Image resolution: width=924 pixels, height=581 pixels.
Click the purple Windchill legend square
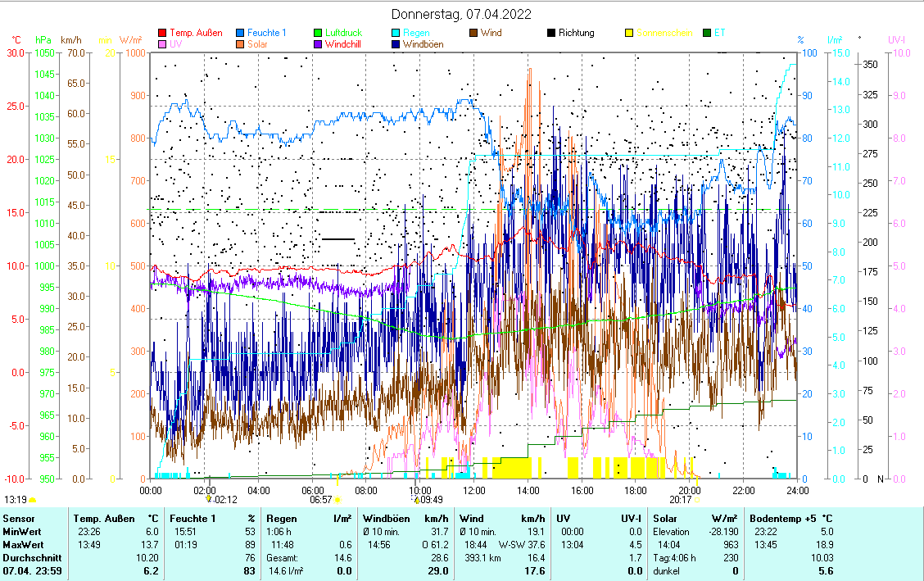click(318, 44)
